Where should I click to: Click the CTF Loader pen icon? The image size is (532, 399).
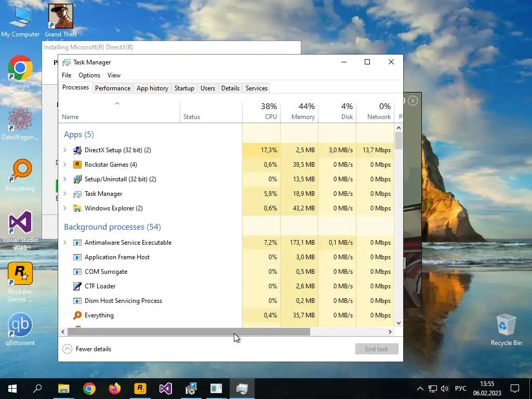(77, 286)
